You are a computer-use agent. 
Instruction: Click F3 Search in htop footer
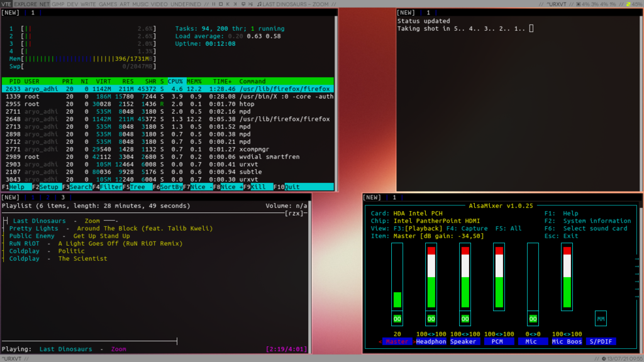click(77, 187)
